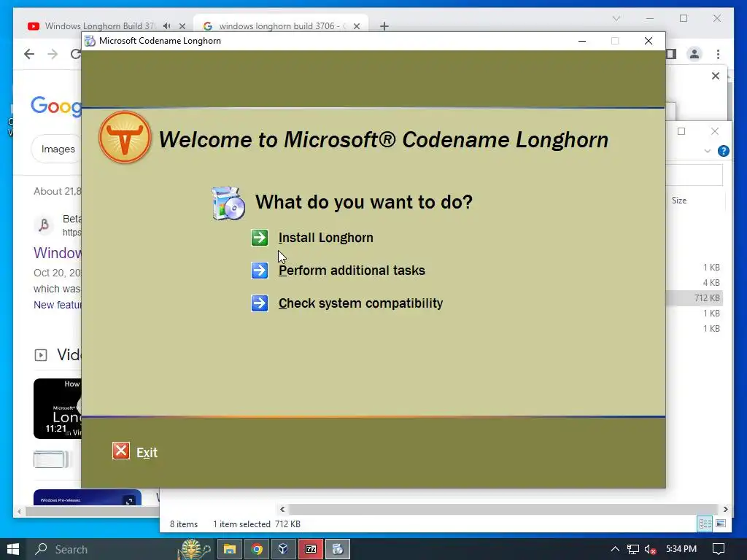Open Chrome profile avatar menu
Image resolution: width=747 pixels, height=560 pixels.
point(694,54)
